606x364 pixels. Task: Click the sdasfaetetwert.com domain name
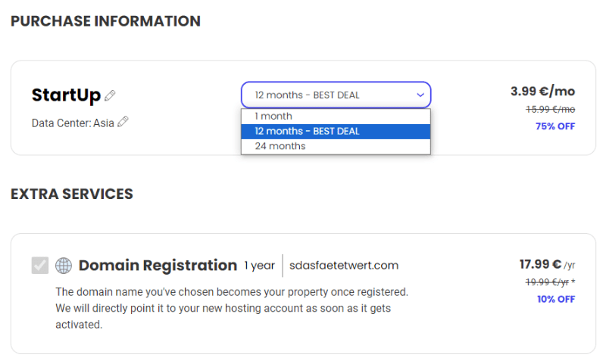click(x=344, y=266)
